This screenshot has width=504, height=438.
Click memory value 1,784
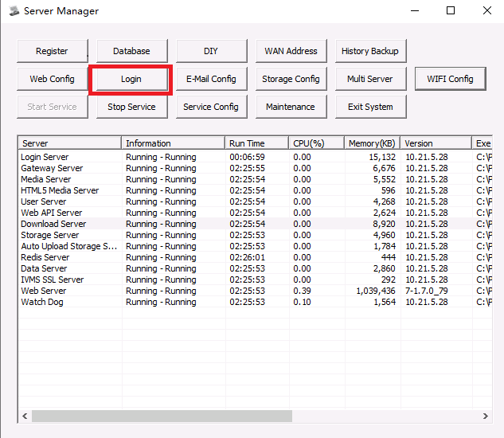pyautogui.click(x=385, y=246)
